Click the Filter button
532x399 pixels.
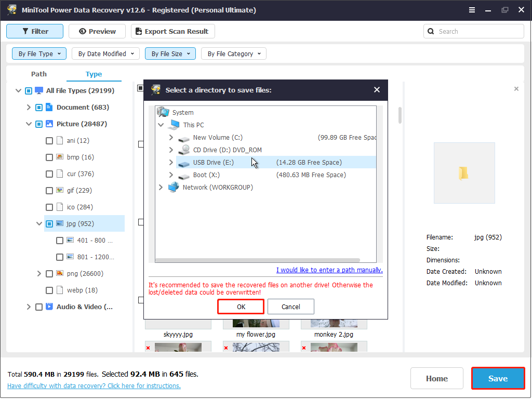[35, 31]
